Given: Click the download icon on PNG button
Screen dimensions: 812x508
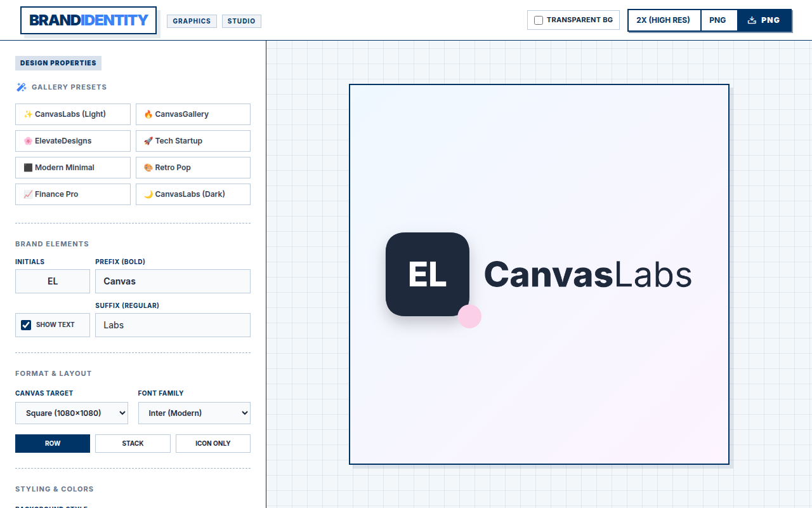Looking at the screenshot, I should 752,20.
